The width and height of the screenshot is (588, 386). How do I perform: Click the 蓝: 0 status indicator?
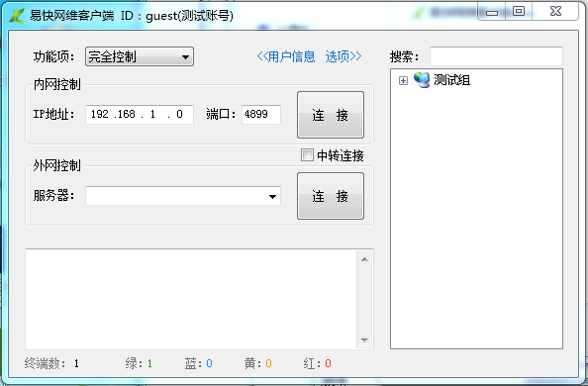(x=199, y=363)
